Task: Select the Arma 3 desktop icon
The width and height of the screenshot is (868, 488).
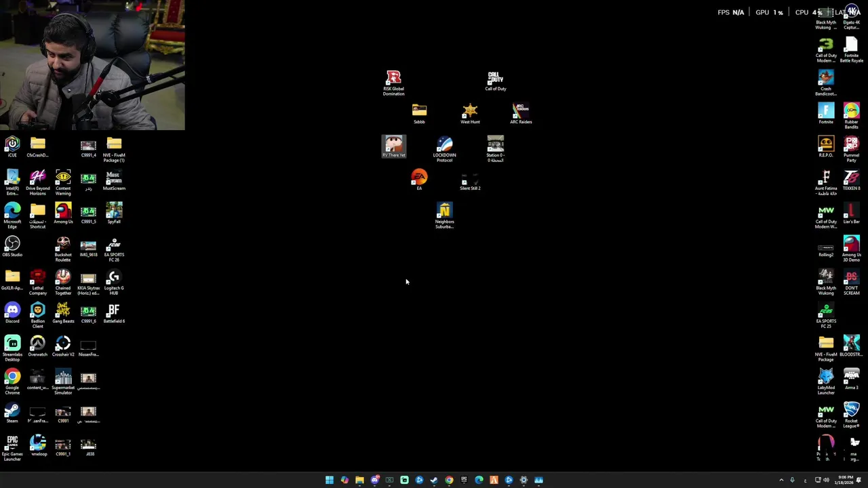Action: point(851,380)
